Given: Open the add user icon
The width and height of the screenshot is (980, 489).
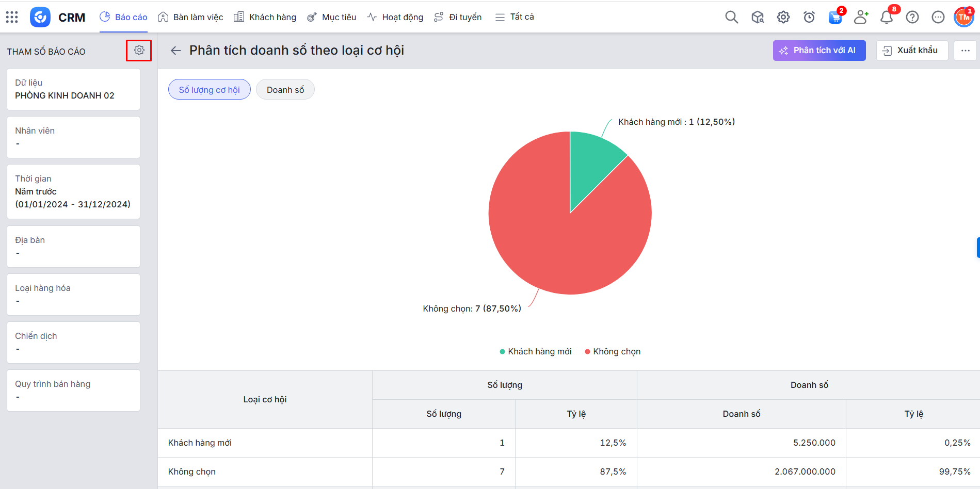Looking at the screenshot, I should [x=860, y=17].
